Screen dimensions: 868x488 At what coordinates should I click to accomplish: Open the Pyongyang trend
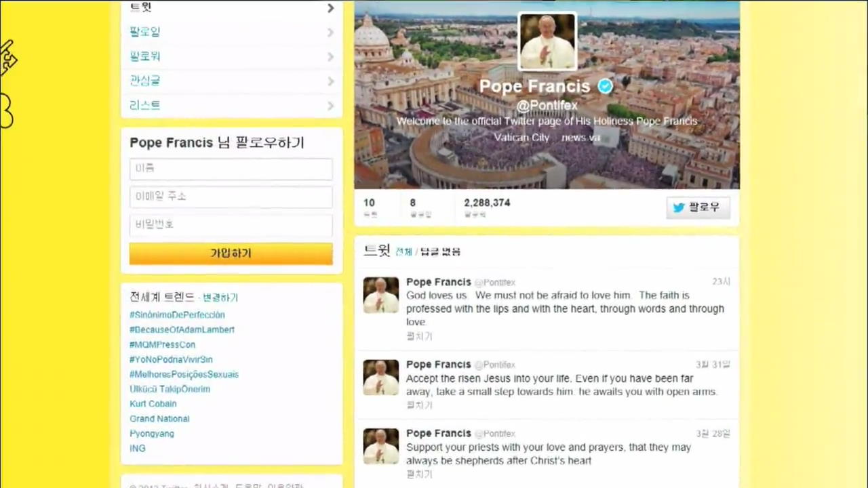[152, 434]
